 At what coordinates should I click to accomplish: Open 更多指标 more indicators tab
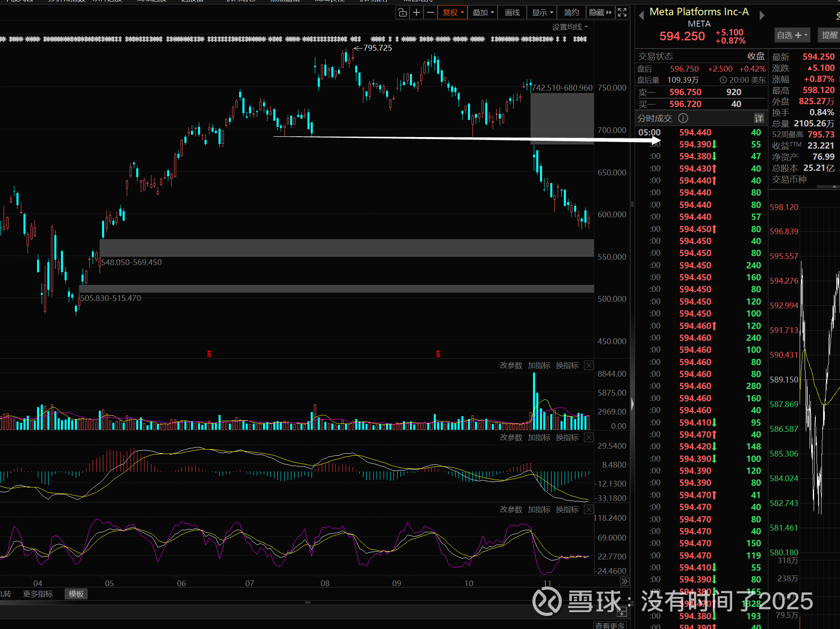click(x=38, y=594)
